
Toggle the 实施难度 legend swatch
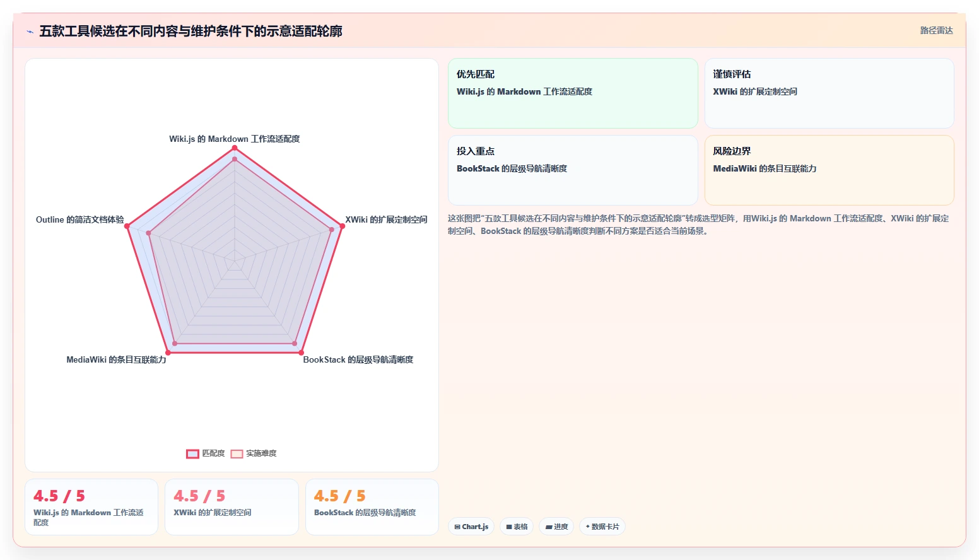pos(237,454)
